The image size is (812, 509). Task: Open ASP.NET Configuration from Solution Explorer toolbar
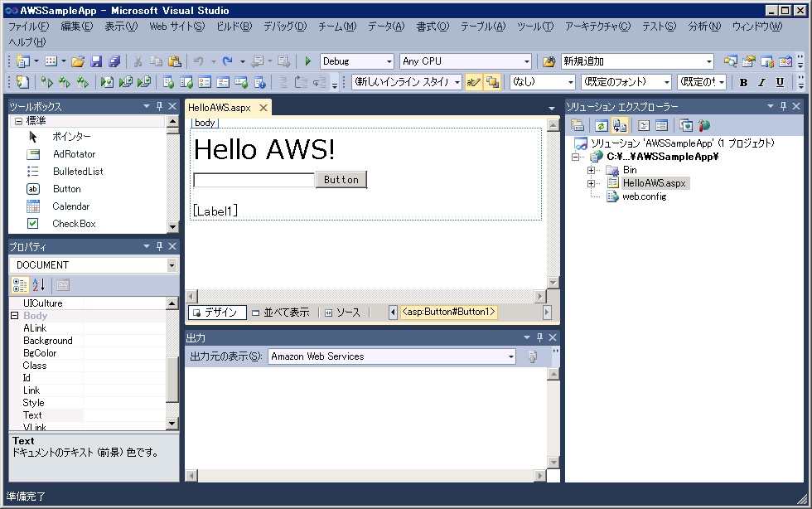click(x=703, y=125)
